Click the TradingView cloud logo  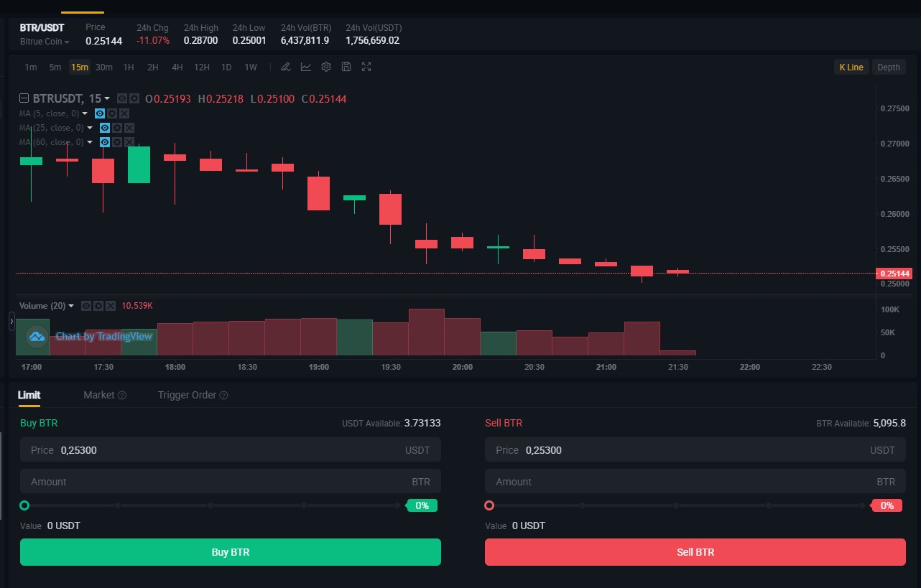[x=37, y=336]
